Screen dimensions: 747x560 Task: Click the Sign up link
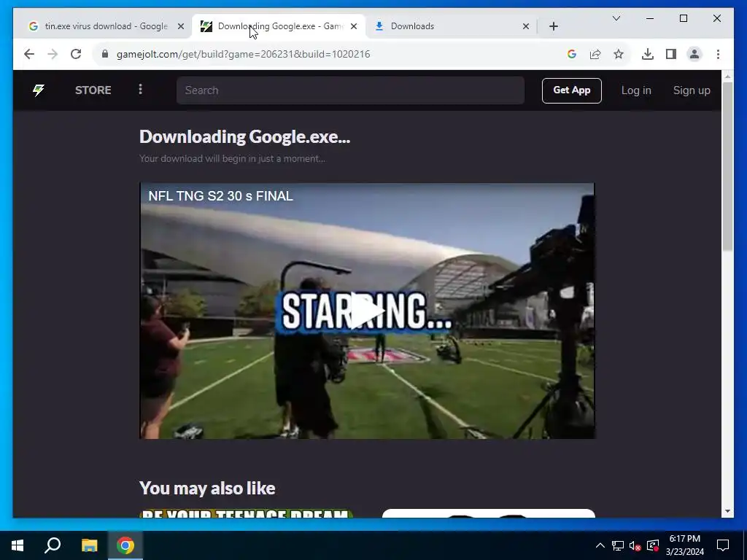[x=692, y=90]
